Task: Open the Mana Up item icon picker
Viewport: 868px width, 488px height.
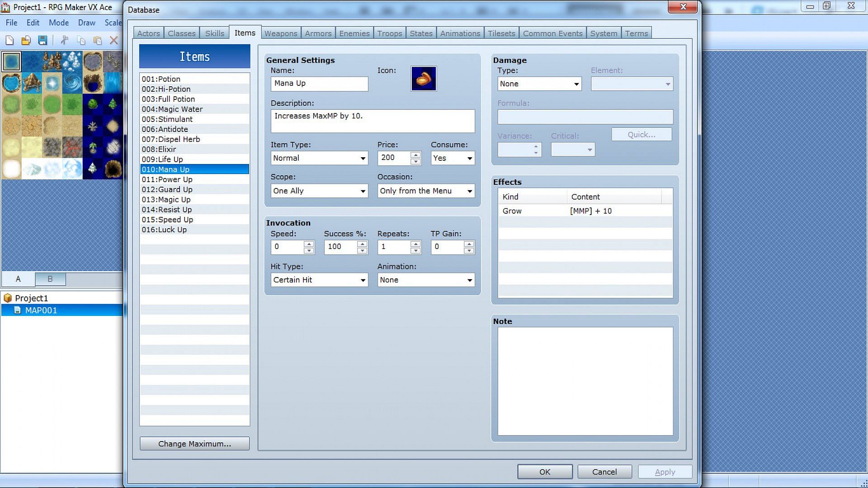Action: click(x=423, y=79)
